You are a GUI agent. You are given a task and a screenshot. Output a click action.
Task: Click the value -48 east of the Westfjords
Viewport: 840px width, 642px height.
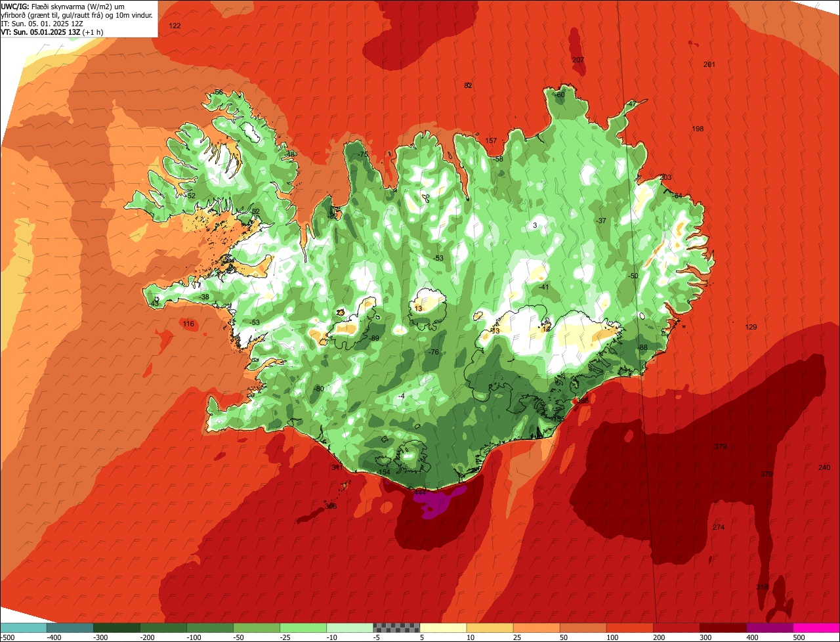[x=290, y=154]
